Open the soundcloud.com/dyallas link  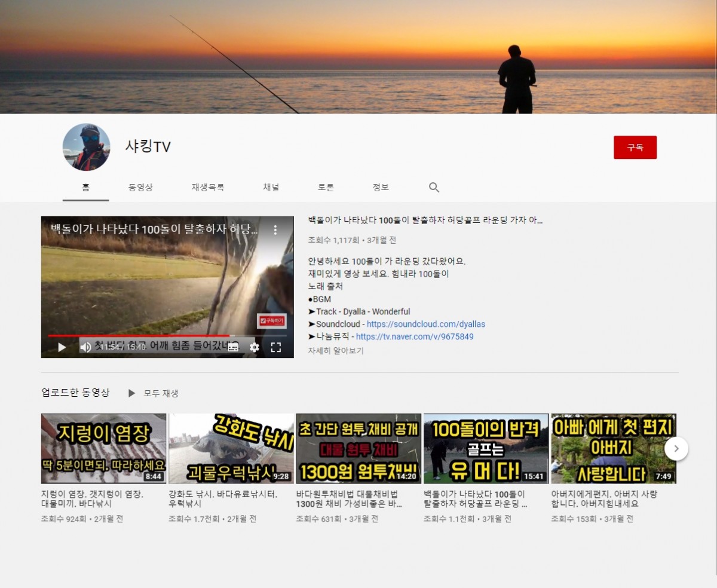pos(425,324)
